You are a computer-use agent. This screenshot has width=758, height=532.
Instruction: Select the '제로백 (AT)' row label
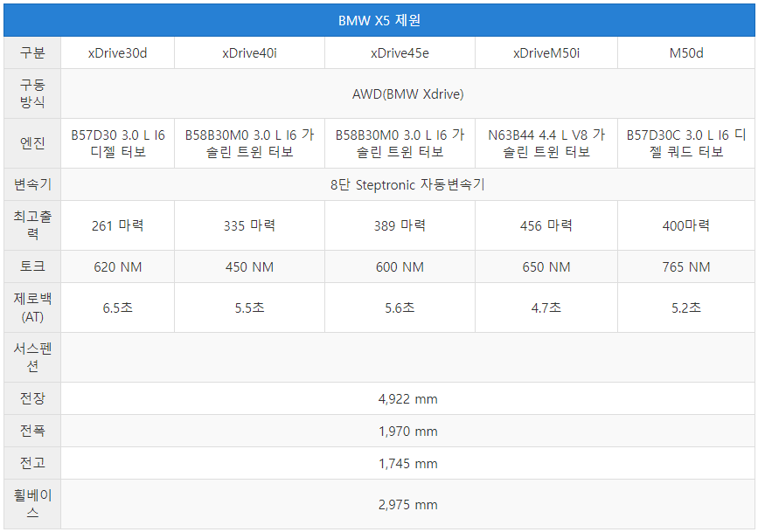(32, 307)
